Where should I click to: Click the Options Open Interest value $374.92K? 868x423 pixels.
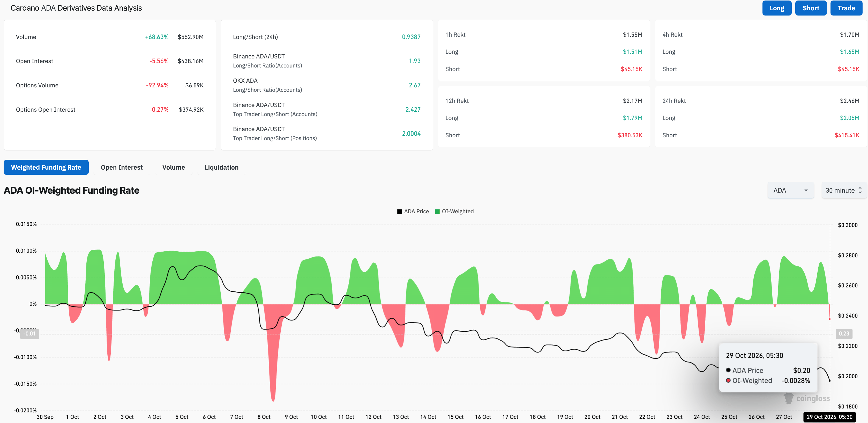click(x=191, y=110)
